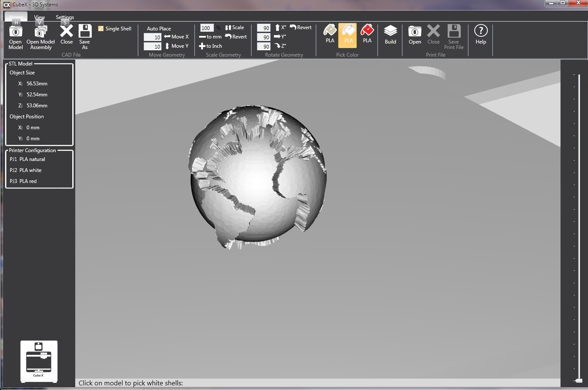Click the Object Size Z value 53.06mm
Screen dimensions: 588x390
[37, 106]
